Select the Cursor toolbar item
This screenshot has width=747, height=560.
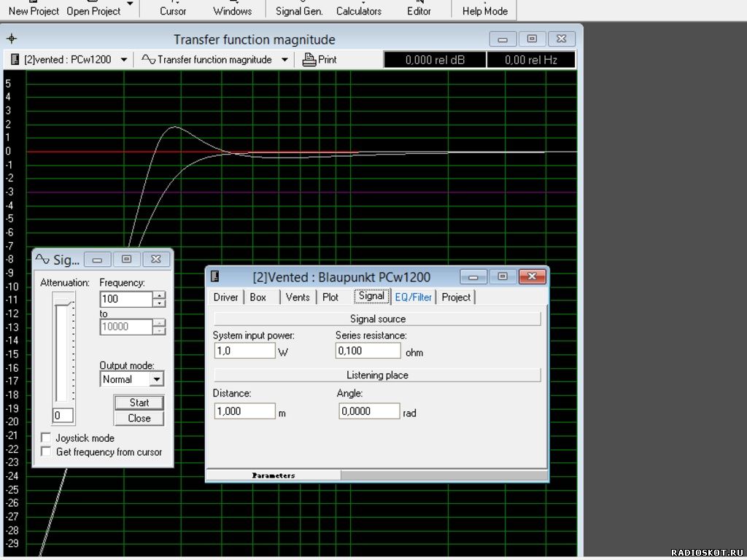tap(172, 9)
